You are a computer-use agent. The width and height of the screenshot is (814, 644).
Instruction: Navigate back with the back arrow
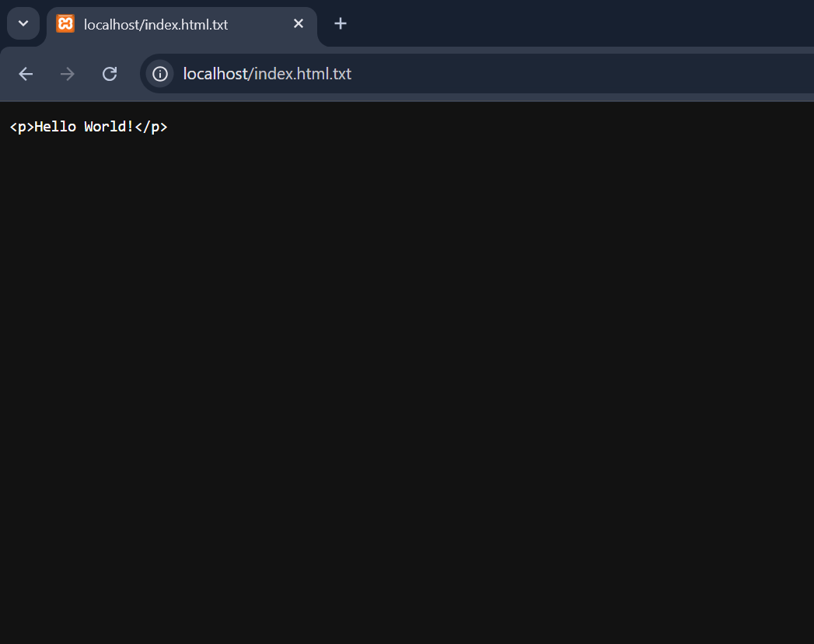point(25,74)
